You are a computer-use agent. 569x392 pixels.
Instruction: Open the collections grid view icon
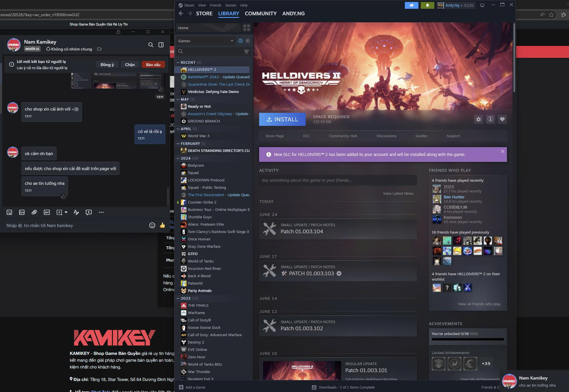[x=247, y=28]
